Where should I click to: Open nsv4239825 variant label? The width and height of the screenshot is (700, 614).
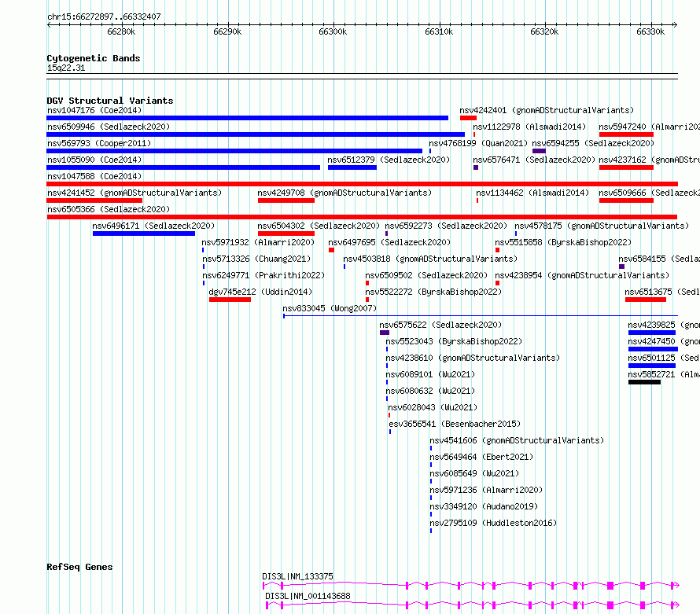pos(664,325)
